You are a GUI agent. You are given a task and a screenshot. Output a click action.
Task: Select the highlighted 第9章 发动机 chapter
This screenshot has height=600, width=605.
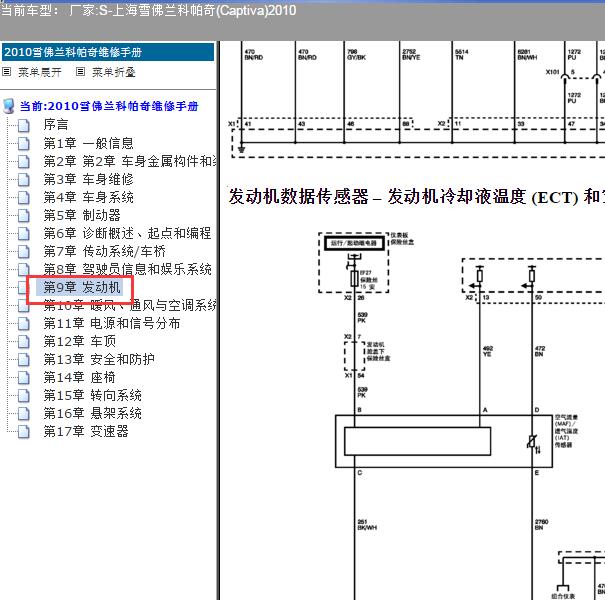tap(82, 287)
